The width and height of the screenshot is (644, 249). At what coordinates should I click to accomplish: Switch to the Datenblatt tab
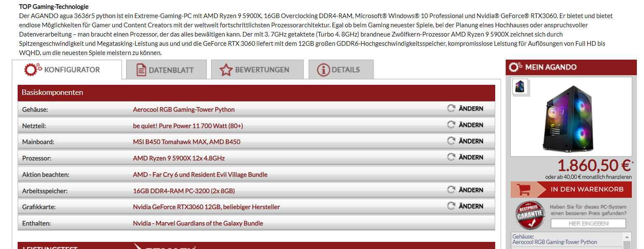tap(166, 69)
